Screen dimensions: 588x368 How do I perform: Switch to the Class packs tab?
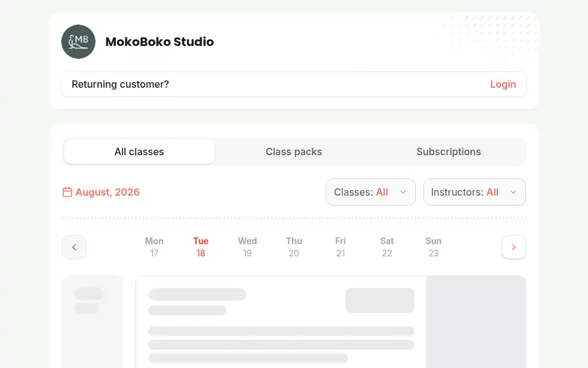click(x=294, y=151)
